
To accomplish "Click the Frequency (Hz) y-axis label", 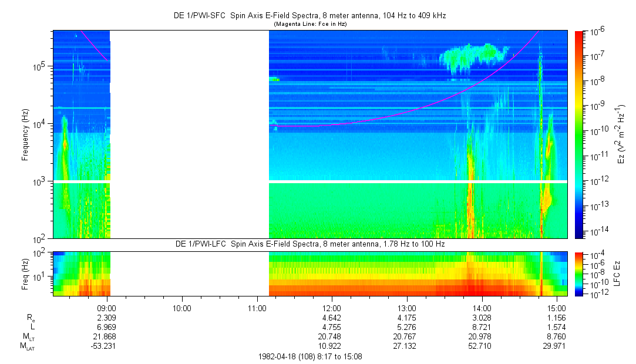I will [x=25, y=134].
